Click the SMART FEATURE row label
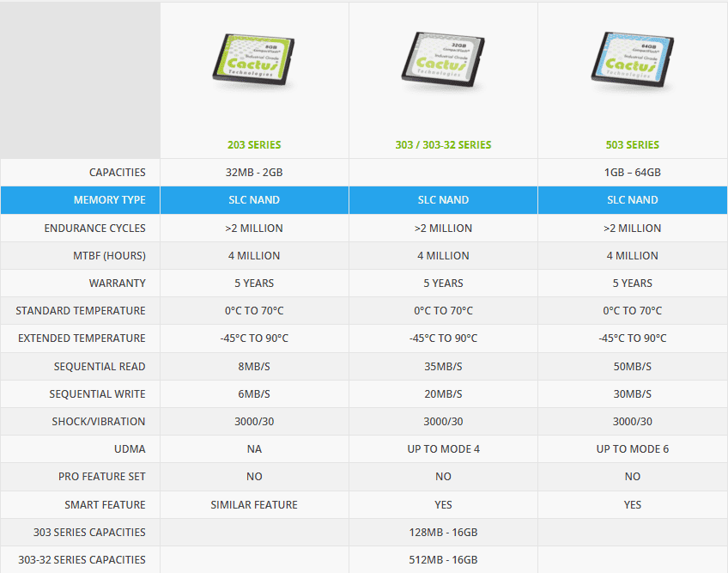The width and height of the screenshot is (728, 573). click(x=105, y=504)
